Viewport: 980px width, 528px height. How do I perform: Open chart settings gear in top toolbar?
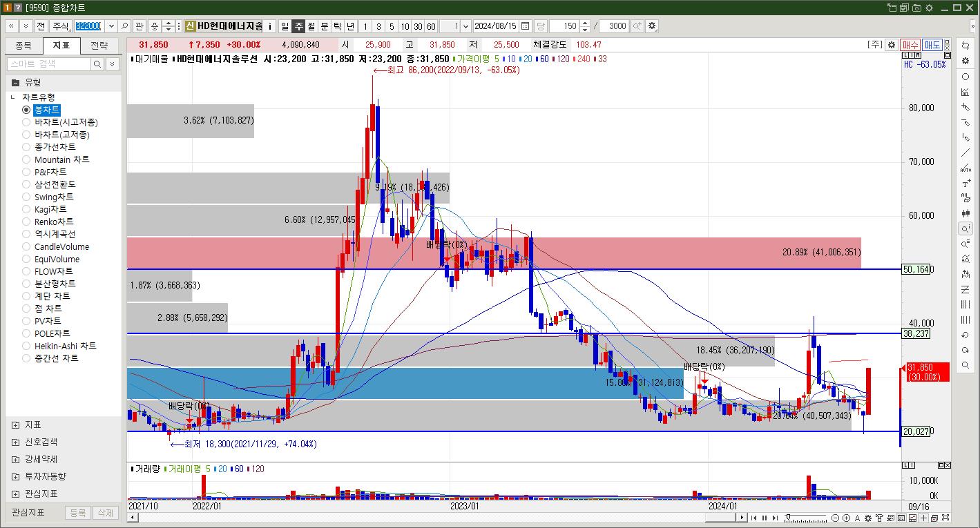tap(652, 26)
